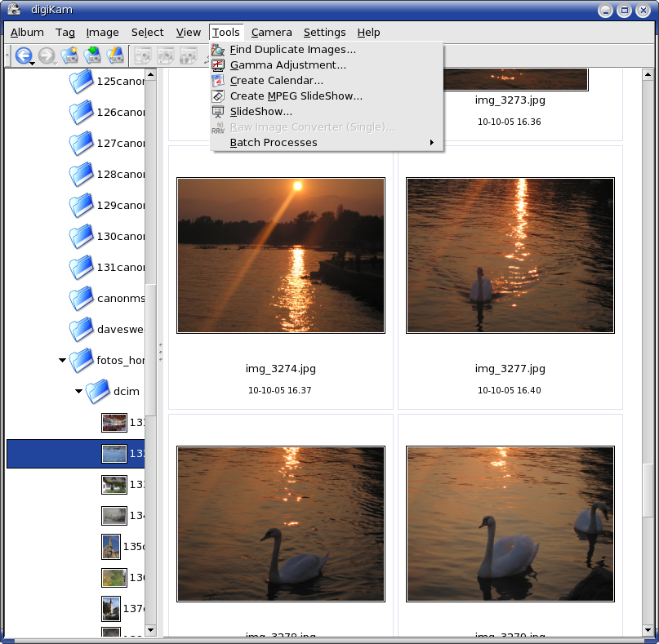Image resolution: width=659 pixels, height=644 pixels.
Task: Select the 129canon album folder
Action: tap(107, 205)
